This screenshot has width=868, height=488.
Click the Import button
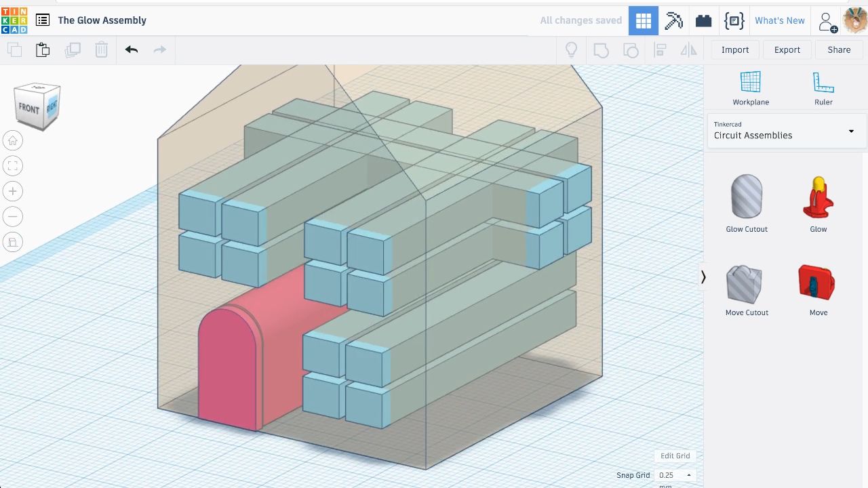[x=735, y=49]
